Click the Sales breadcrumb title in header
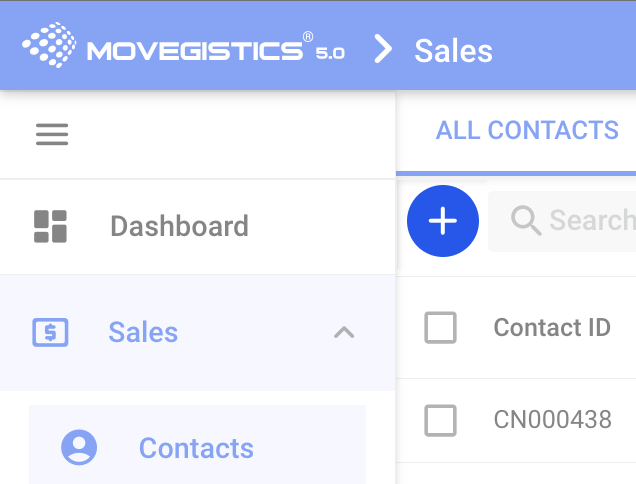The image size is (636, 484). [453, 50]
